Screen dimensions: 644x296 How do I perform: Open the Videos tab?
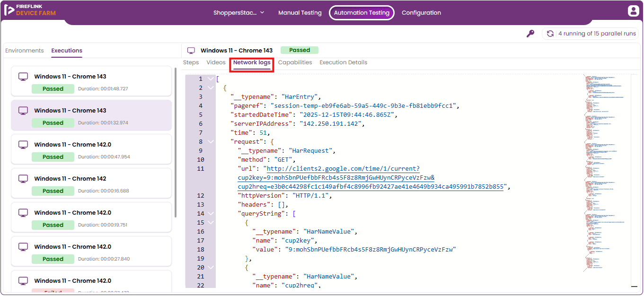[x=216, y=62]
